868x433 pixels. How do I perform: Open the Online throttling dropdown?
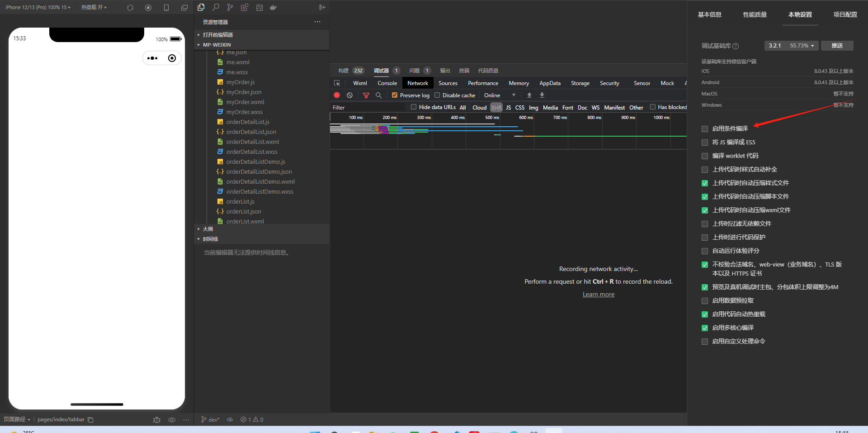[500, 95]
